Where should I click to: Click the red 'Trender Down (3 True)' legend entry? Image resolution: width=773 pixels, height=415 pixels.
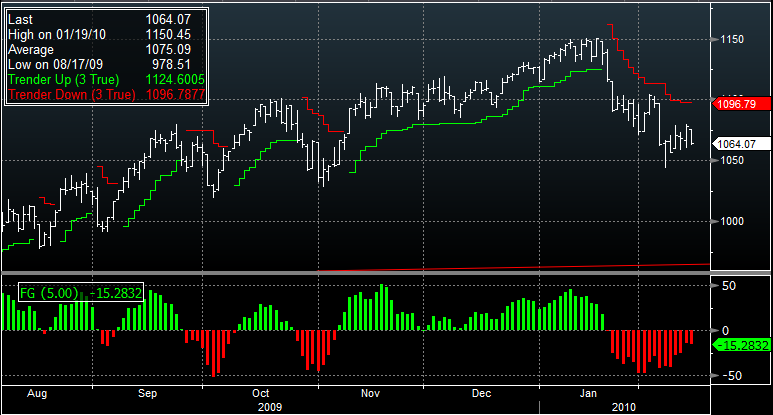[x=71, y=95]
